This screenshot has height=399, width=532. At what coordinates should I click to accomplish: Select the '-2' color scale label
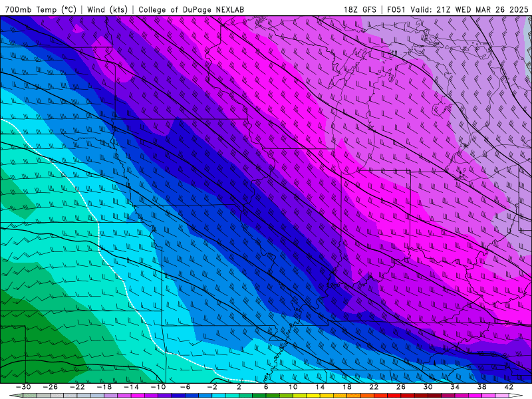[x=212, y=387]
